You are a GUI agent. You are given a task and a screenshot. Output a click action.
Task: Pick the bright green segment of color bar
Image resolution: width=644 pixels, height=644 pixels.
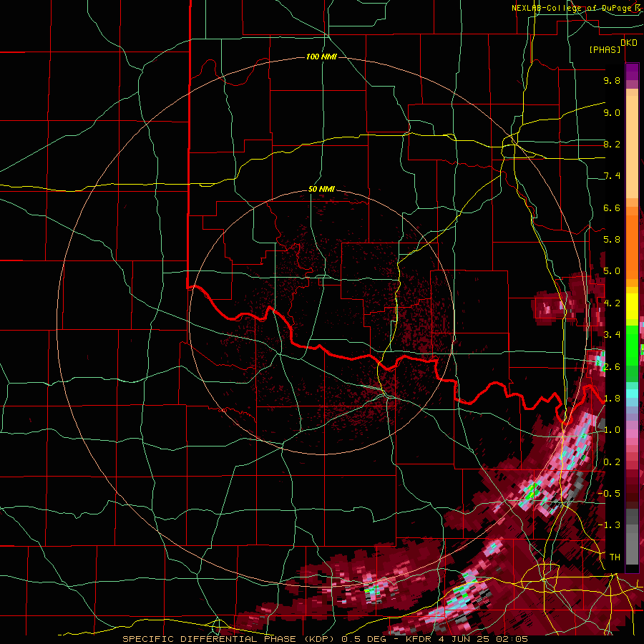coord(632,345)
